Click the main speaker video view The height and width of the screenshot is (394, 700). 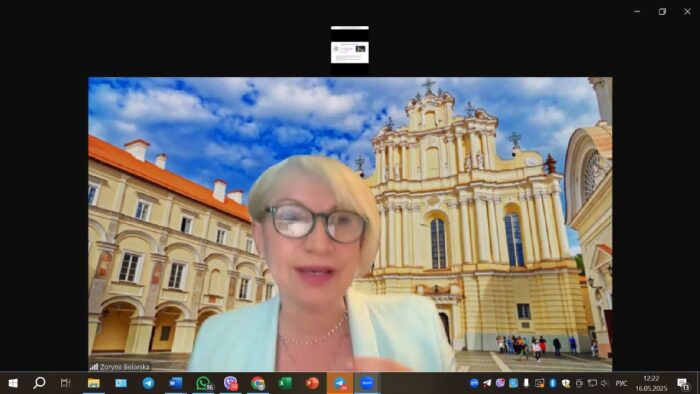(350, 224)
